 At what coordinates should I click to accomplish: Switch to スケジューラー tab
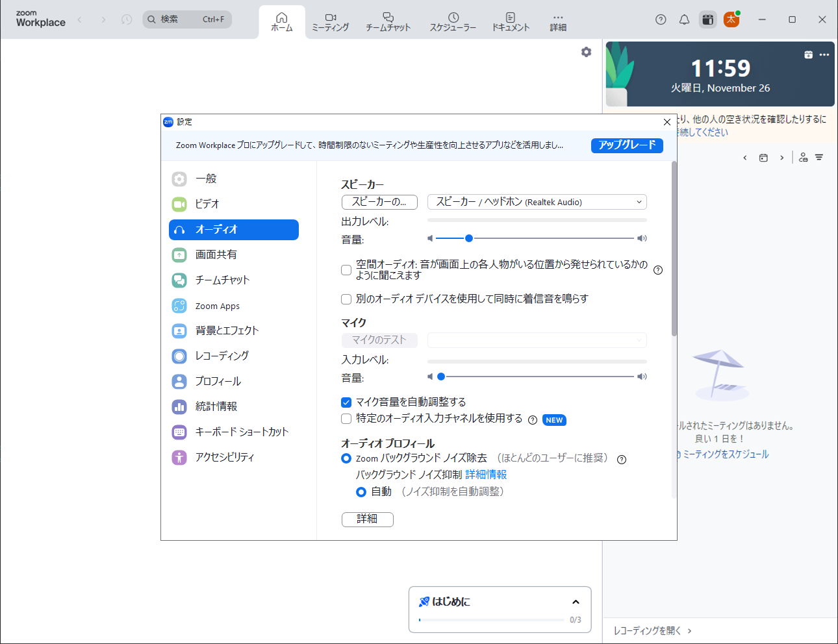(x=453, y=22)
